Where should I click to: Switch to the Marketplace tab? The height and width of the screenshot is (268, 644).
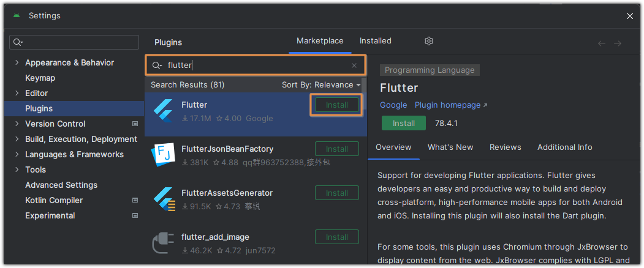coord(320,40)
